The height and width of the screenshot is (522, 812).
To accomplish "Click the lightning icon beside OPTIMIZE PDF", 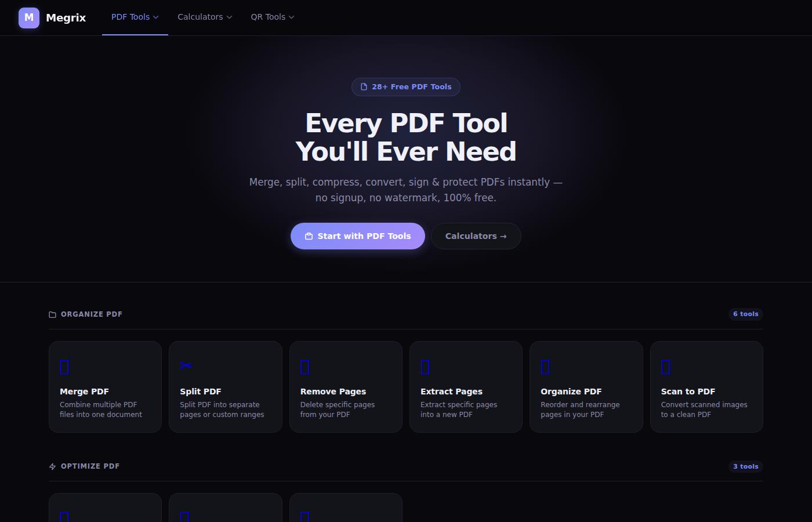I will [53, 466].
